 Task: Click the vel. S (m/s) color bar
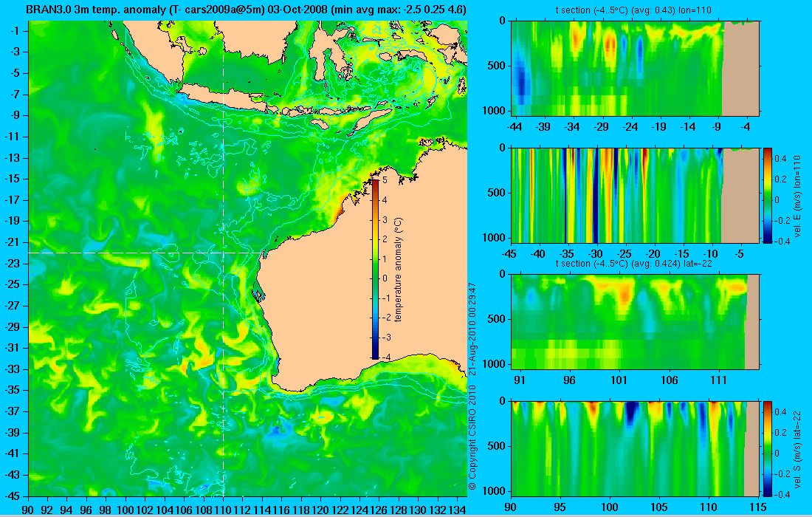(767, 448)
